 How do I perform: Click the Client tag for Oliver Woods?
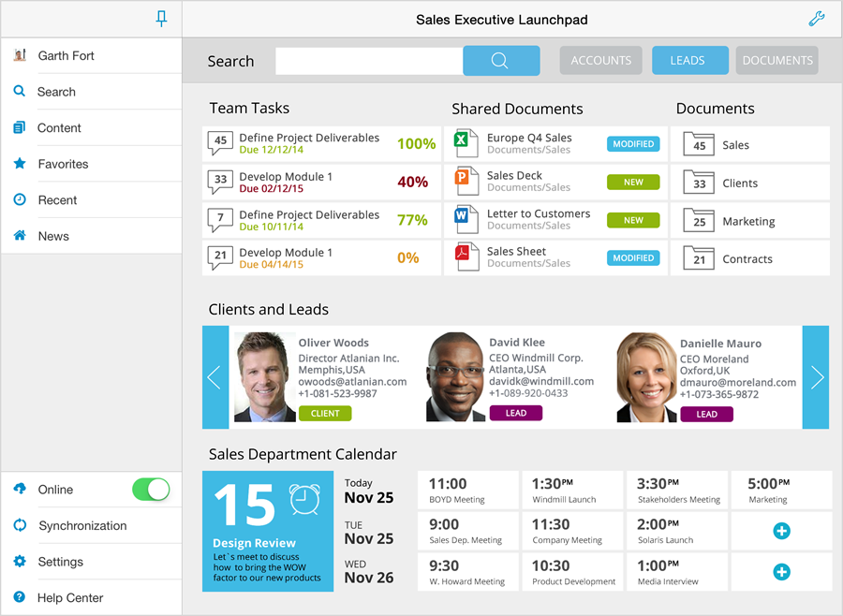(325, 413)
